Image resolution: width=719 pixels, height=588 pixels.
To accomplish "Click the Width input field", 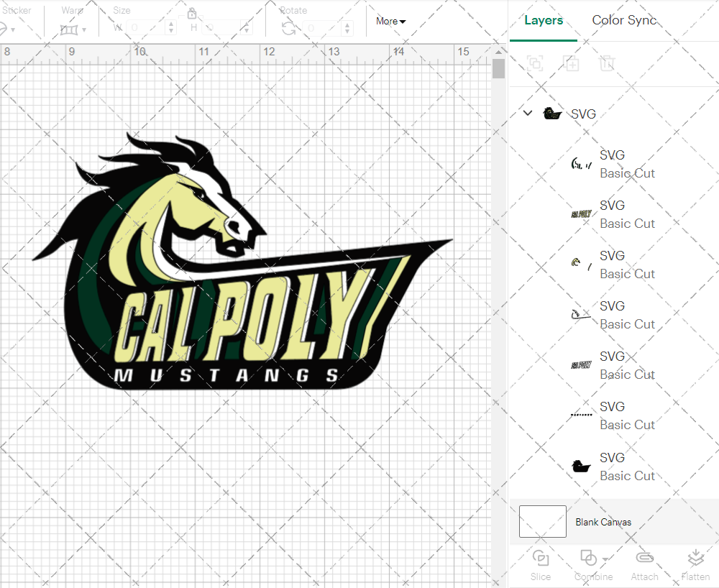I will tap(145, 26).
